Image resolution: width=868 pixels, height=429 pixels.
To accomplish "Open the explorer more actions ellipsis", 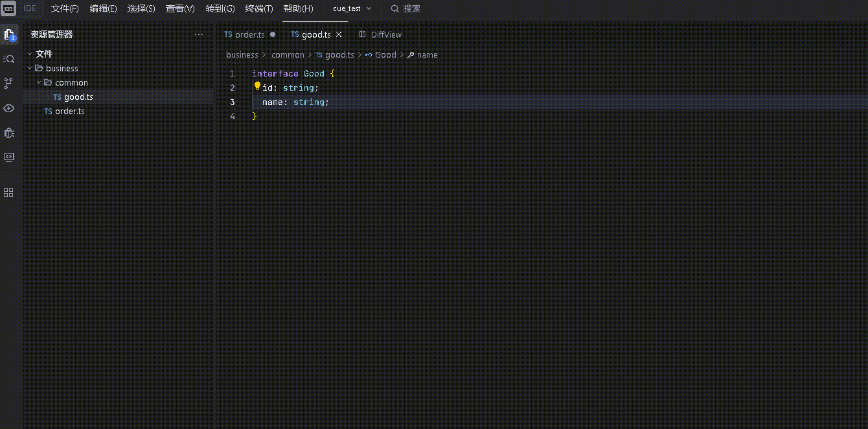I will pos(199,34).
